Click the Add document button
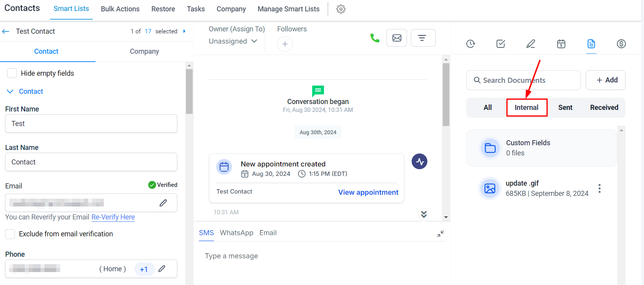 (605, 80)
